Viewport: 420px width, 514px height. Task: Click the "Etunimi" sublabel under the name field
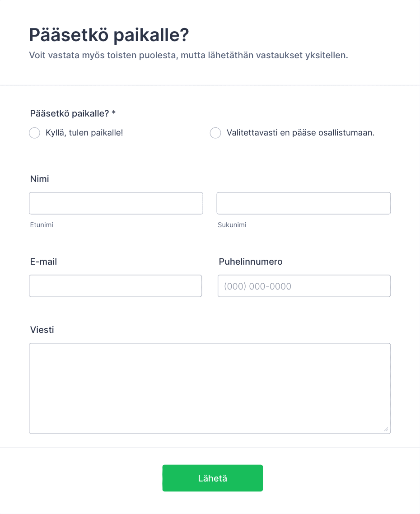[x=42, y=225]
